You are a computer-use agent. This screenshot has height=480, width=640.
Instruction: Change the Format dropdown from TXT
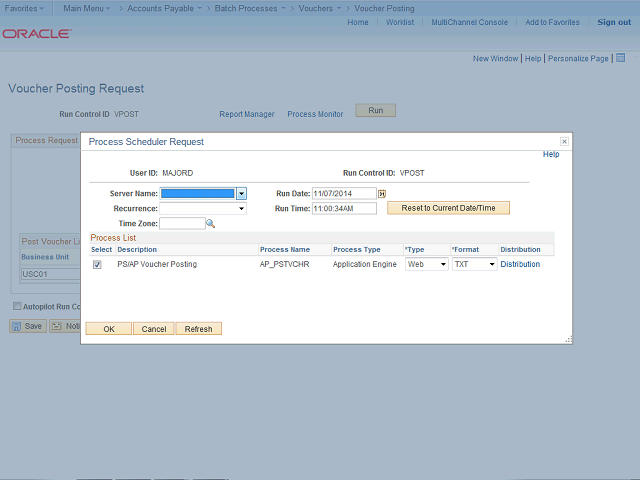(474, 265)
